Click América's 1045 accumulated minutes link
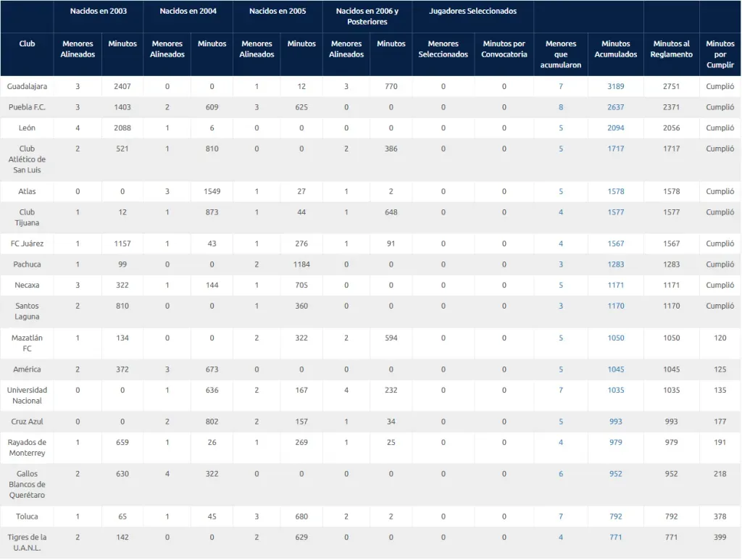The height and width of the screenshot is (560, 742). (615, 369)
